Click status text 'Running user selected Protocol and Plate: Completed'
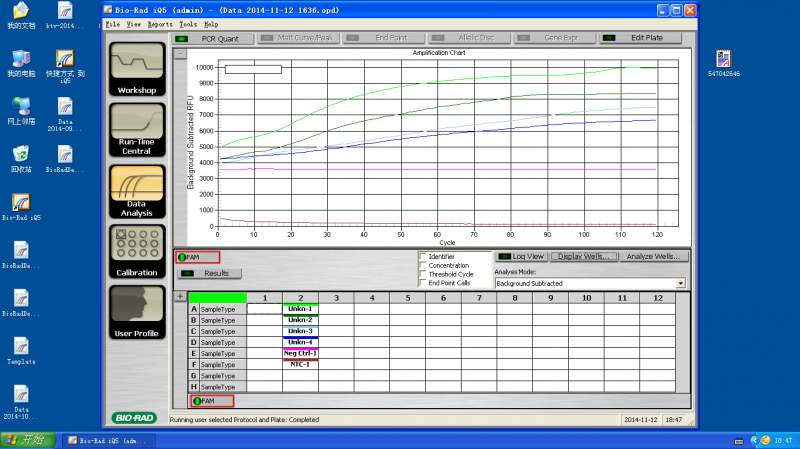This screenshot has height=449, width=800. [x=244, y=419]
